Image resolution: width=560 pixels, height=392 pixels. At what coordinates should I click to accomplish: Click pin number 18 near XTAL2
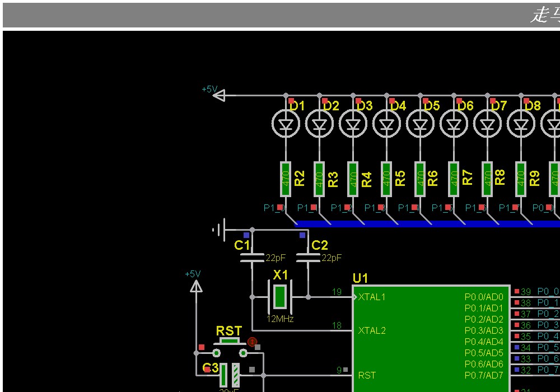337,325
